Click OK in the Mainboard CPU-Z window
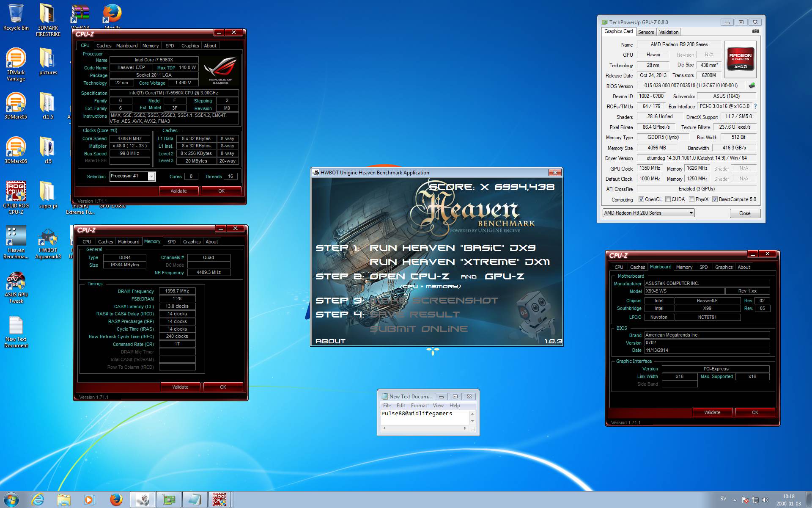Viewport: 812px width, 508px height. point(755,412)
